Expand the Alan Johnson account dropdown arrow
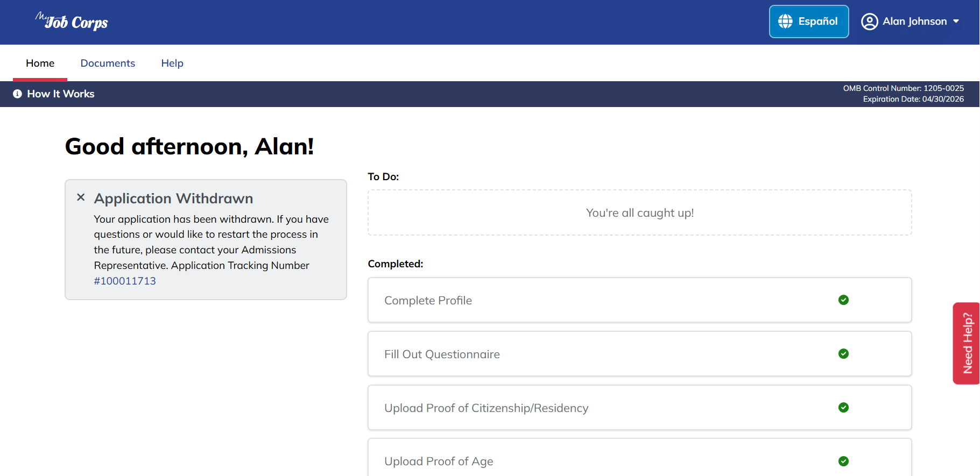 click(956, 22)
